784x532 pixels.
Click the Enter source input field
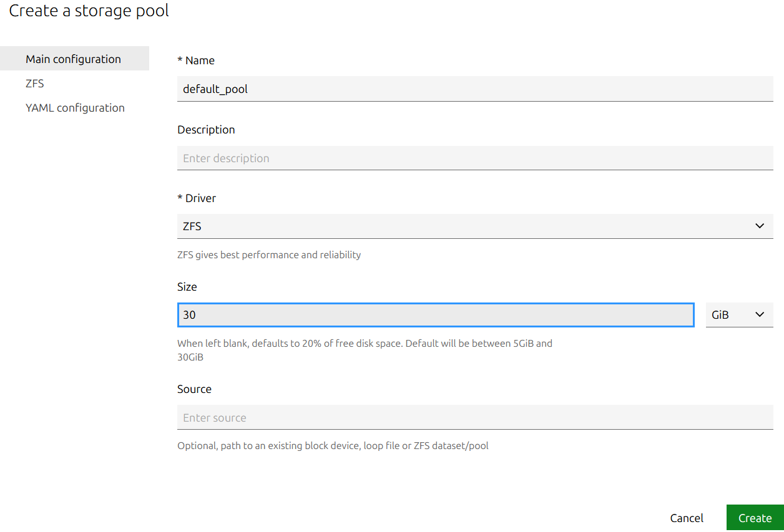tap(474, 417)
